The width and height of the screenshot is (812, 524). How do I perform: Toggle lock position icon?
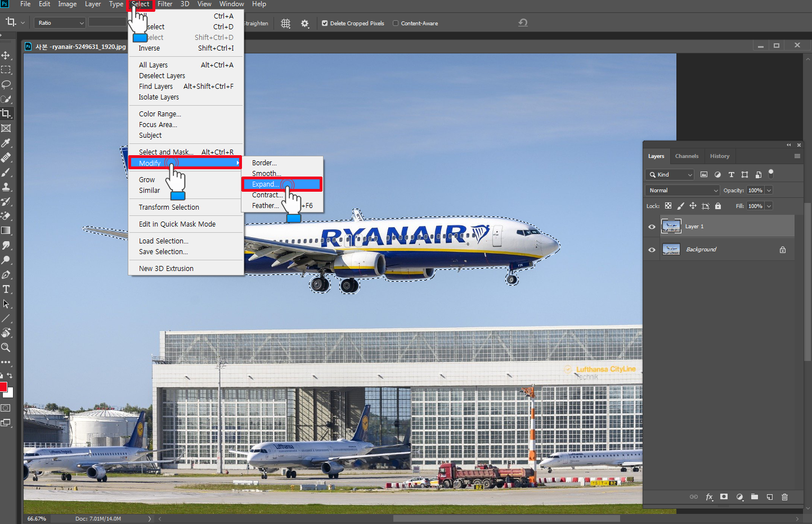point(693,206)
